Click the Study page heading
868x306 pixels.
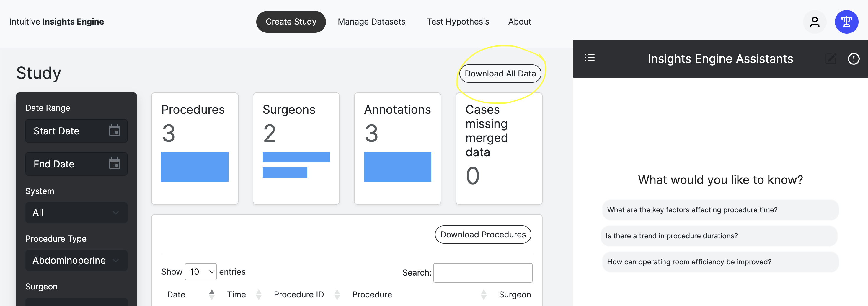[38, 73]
